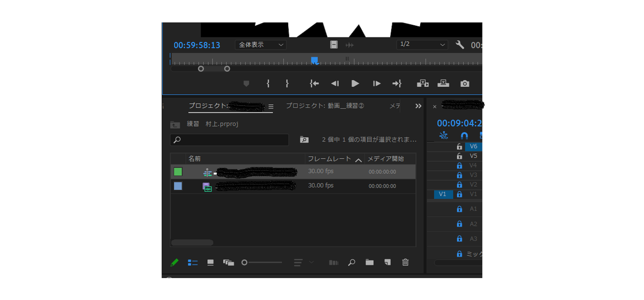Click the right zoom scroll bar handle
The width and height of the screenshot is (644, 300).
227,69
